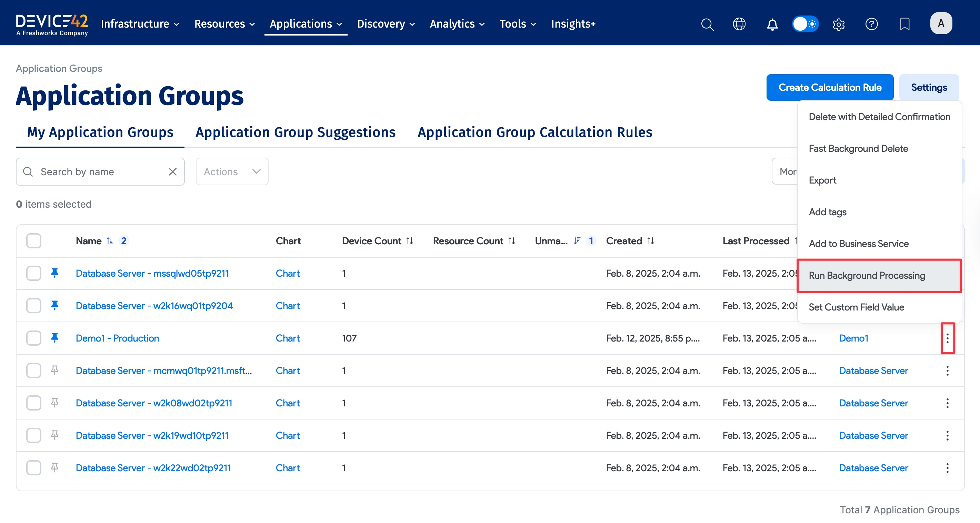Unpin Demo1 - Production using its pin icon

pyautogui.click(x=55, y=338)
